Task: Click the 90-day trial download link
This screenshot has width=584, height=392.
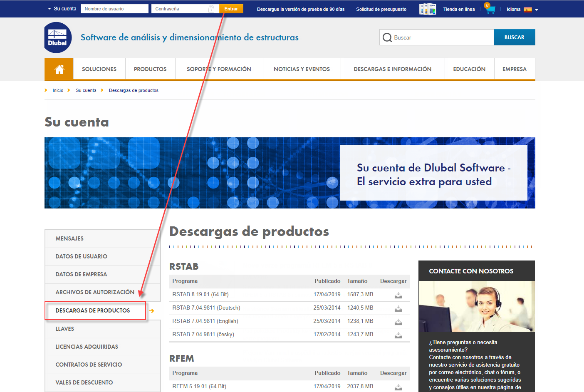Action: [x=301, y=9]
